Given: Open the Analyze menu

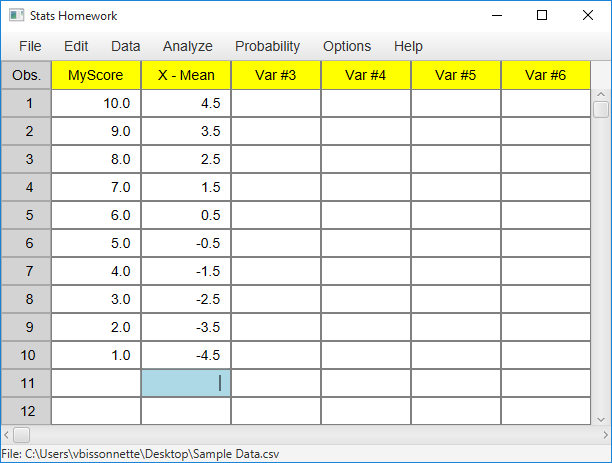Looking at the screenshot, I should (x=188, y=46).
